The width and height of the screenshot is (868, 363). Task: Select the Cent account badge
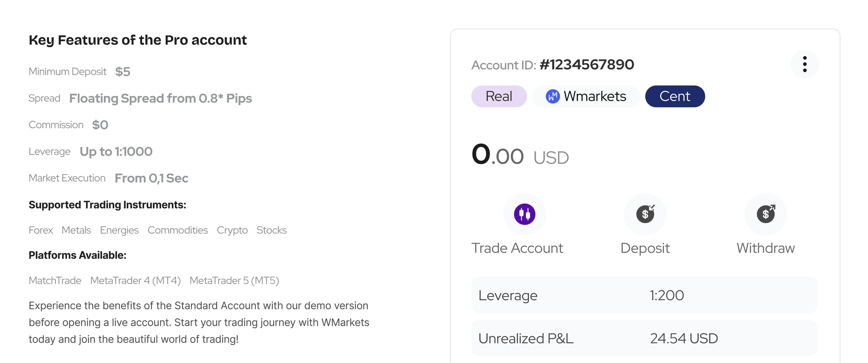coord(675,96)
